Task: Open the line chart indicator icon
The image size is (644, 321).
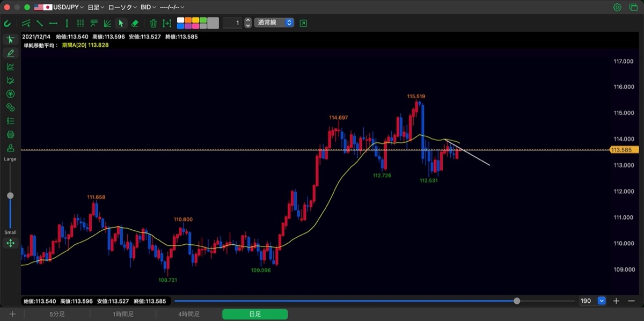Action: [10, 67]
